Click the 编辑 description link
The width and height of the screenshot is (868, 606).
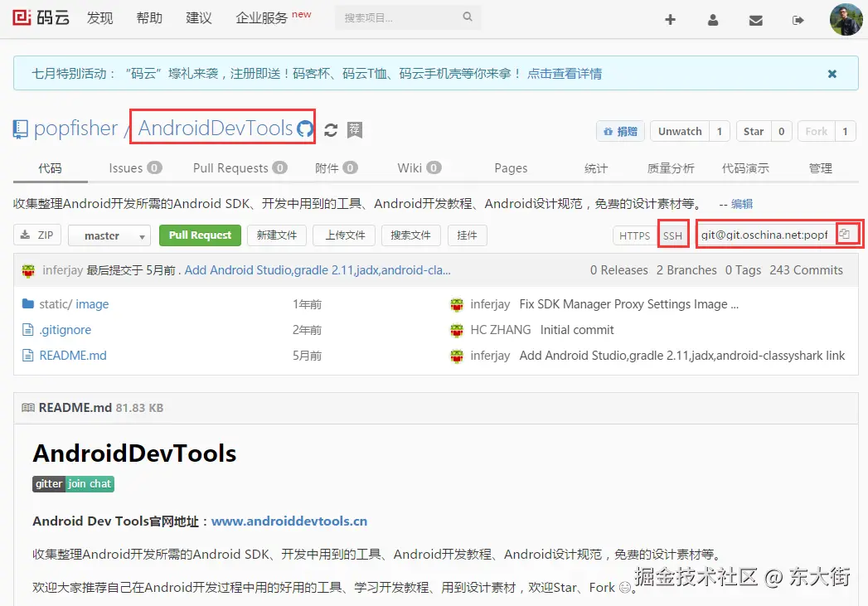[x=742, y=204]
